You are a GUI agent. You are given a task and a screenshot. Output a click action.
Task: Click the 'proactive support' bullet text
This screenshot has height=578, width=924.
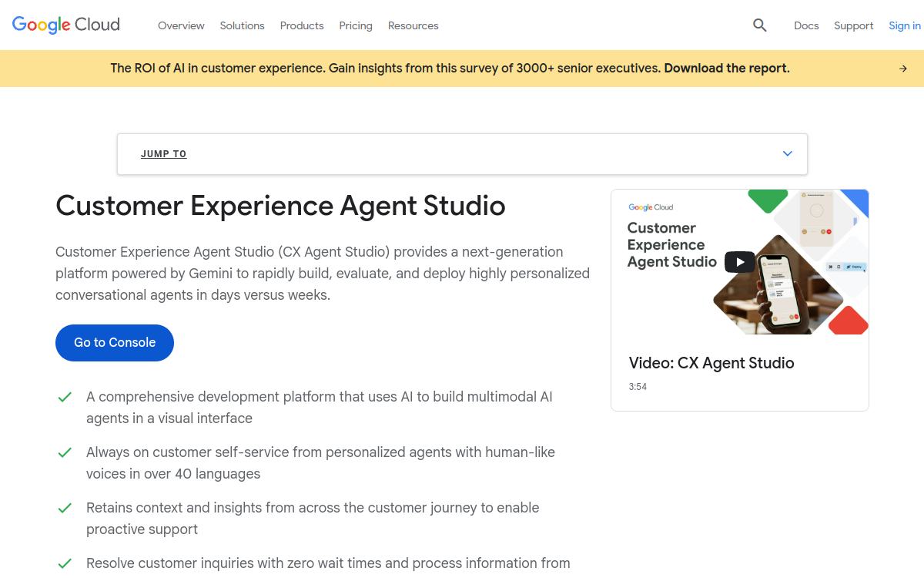click(142, 529)
